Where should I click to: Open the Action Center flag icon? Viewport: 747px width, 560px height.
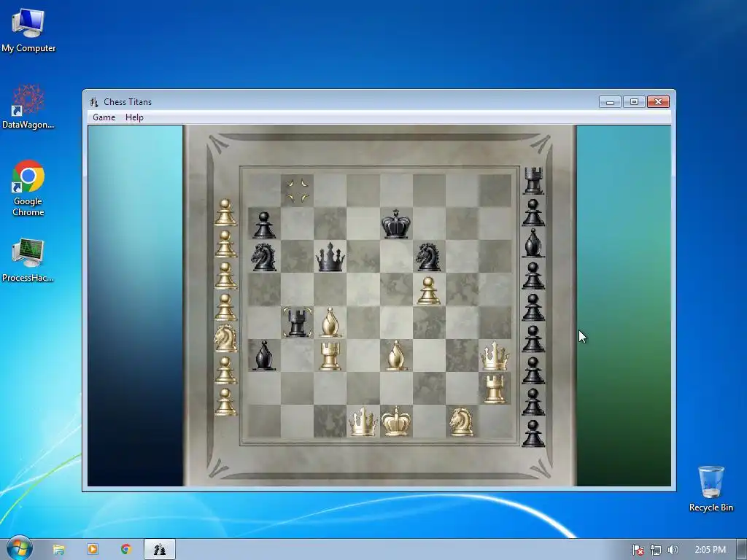click(x=638, y=550)
